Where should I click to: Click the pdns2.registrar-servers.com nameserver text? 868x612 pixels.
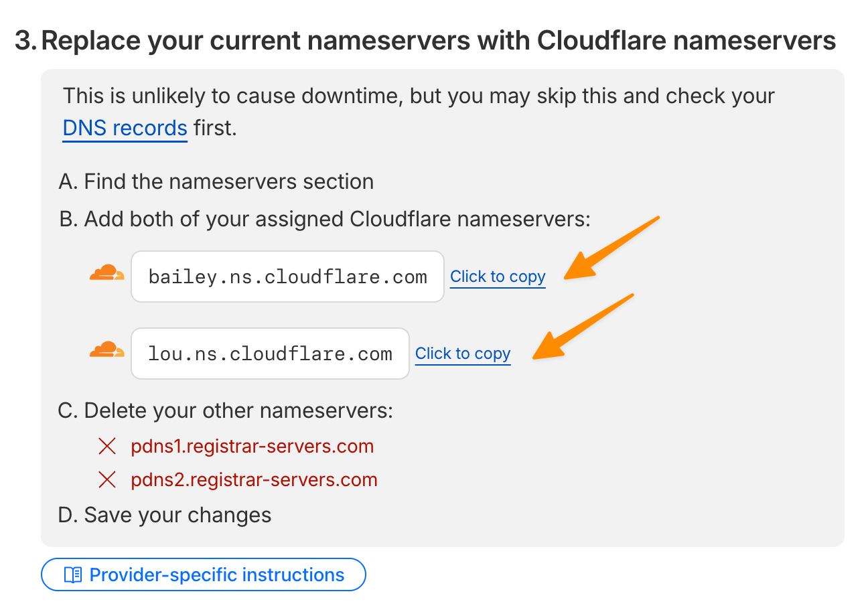[254, 480]
